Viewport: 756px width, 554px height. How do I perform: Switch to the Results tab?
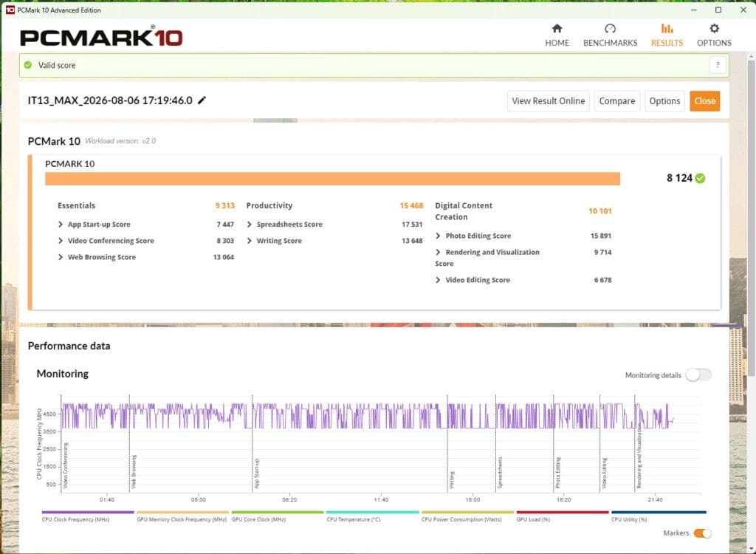pos(667,35)
